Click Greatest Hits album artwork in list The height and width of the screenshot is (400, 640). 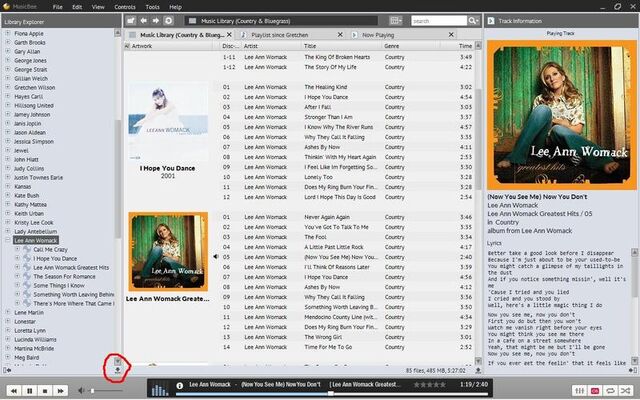point(168,251)
